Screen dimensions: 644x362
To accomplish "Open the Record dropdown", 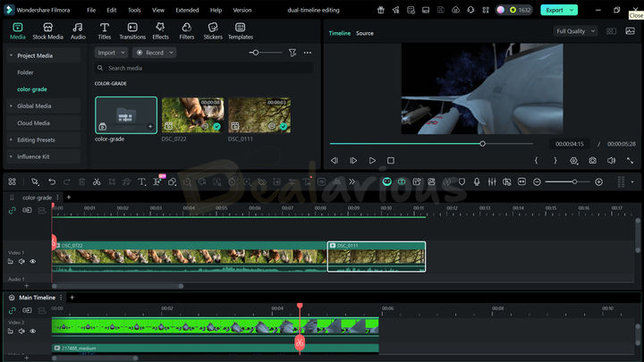I will [155, 53].
